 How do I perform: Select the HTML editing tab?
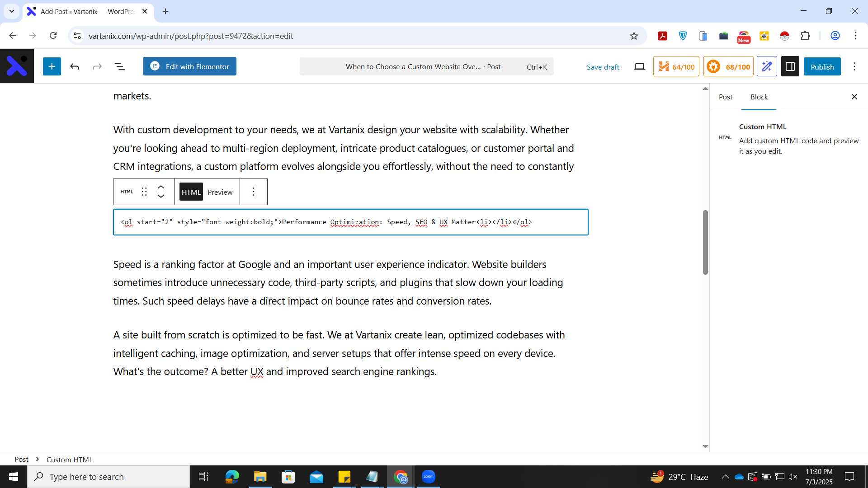(x=191, y=192)
